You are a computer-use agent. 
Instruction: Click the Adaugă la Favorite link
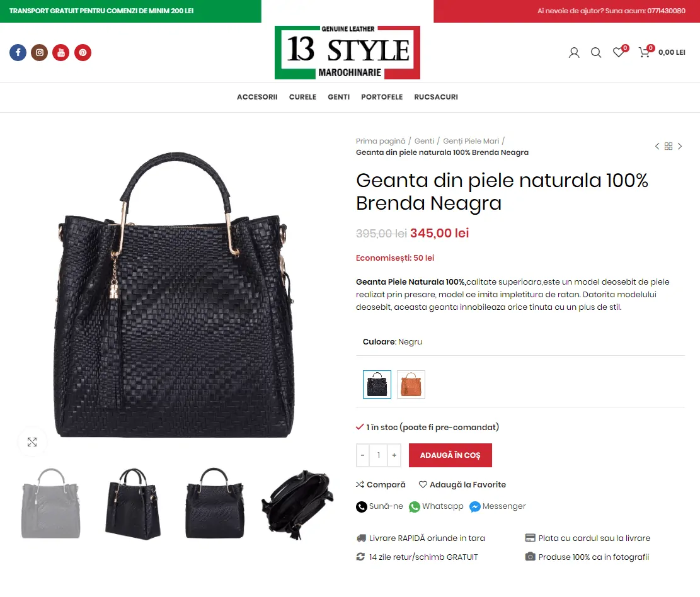[x=462, y=484]
